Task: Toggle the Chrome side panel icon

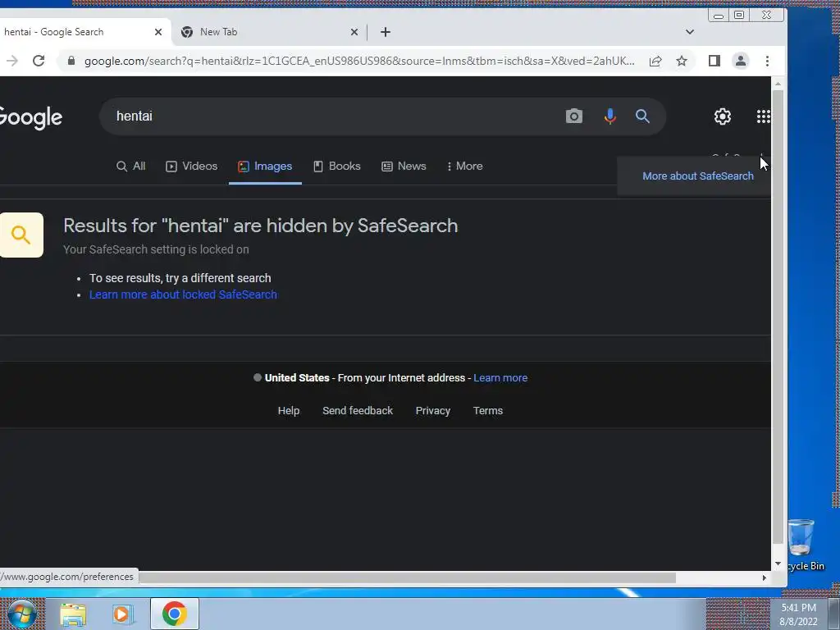Action: [x=714, y=61]
